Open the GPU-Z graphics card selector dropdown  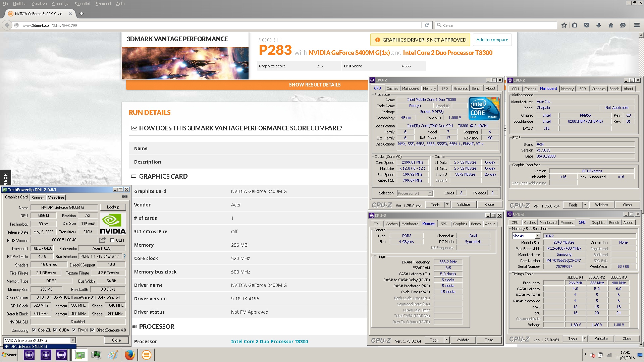73,340
